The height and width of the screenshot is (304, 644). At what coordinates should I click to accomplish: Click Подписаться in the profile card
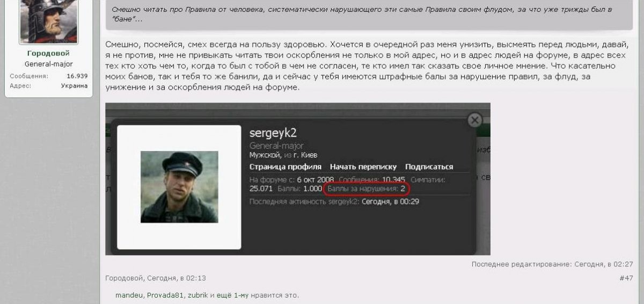(x=429, y=167)
